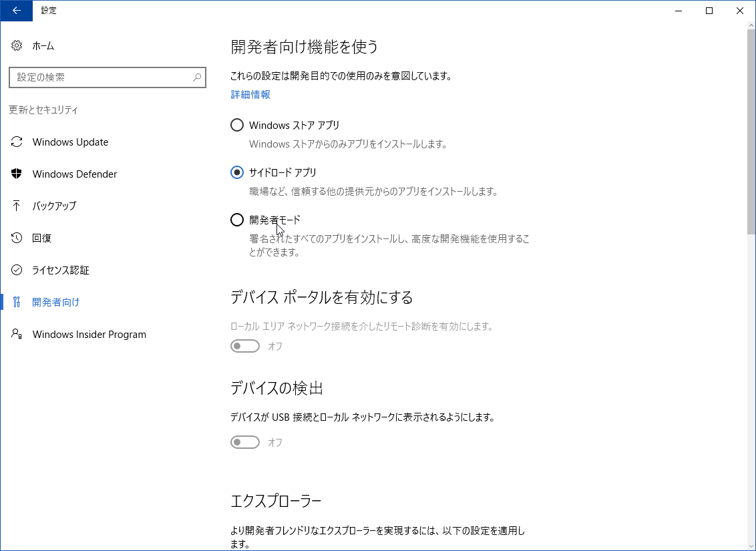The height and width of the screenshot is (551, 756).
Task: Click the エクスプローラー heading
Action: [x=276, y=502]
